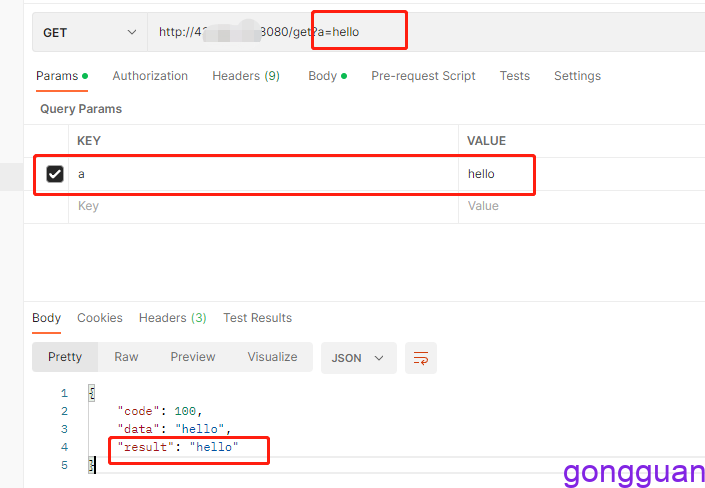
Task: Select the Params tab
Action: (61, 76)
